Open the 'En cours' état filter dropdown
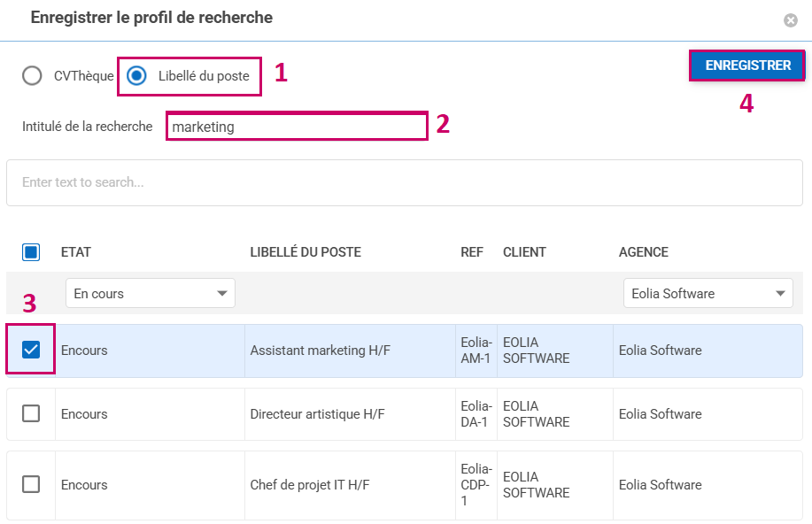 point(150,293)
